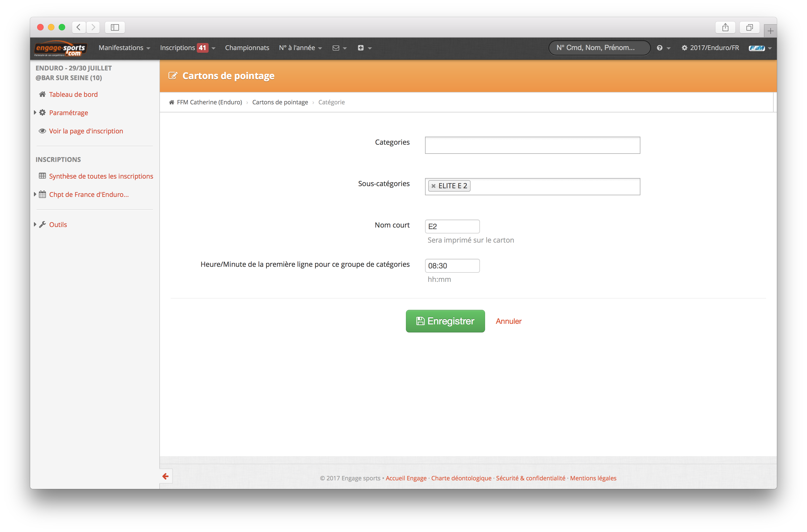Expand the Paramétrage tree arrow

coord(35,112)
